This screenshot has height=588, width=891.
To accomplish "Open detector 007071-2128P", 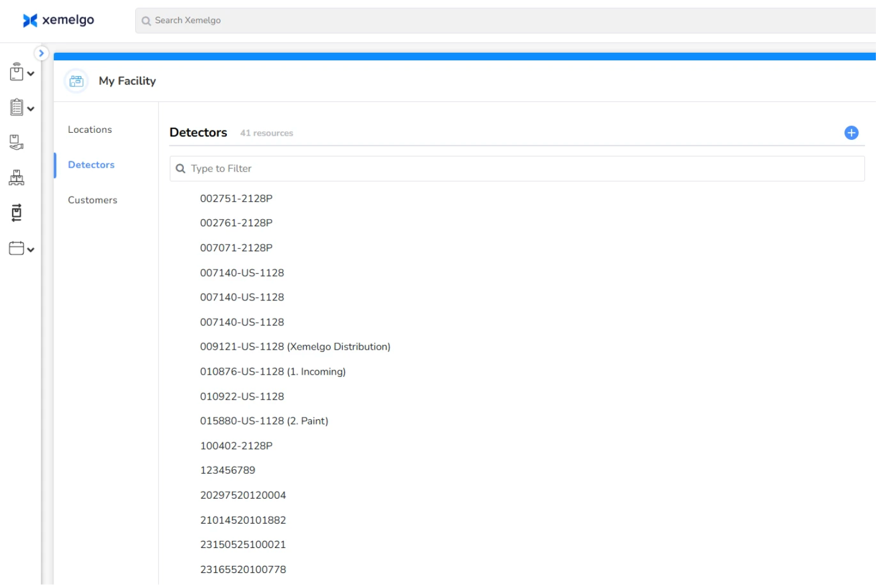I will pos(236,248).
